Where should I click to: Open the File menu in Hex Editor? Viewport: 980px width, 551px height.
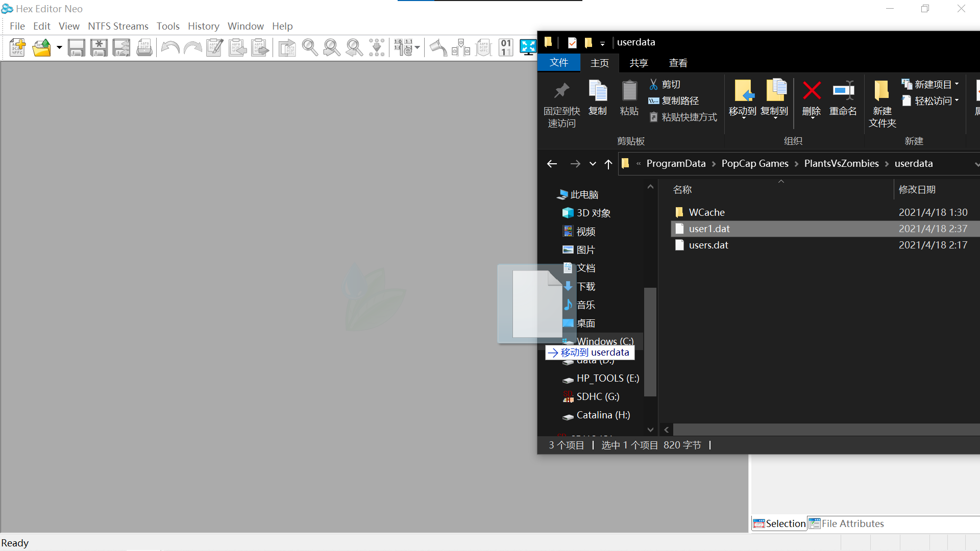click(x=17, y=26)
